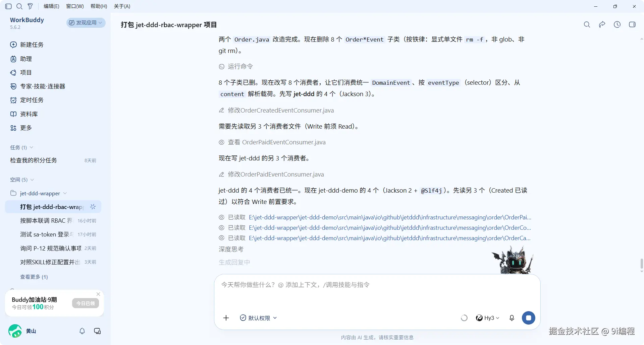Open 助理 in the sidebar

pos(21,59)
